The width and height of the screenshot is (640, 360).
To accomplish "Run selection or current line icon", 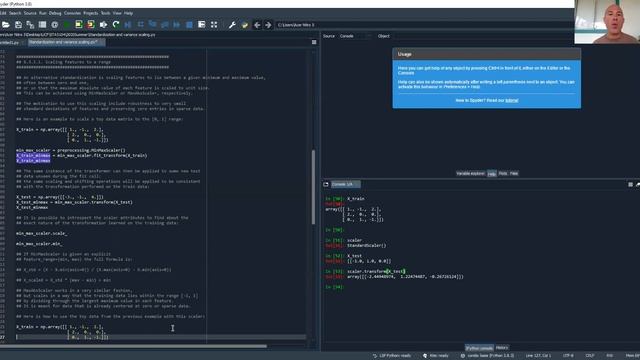I will click(103, 25).
